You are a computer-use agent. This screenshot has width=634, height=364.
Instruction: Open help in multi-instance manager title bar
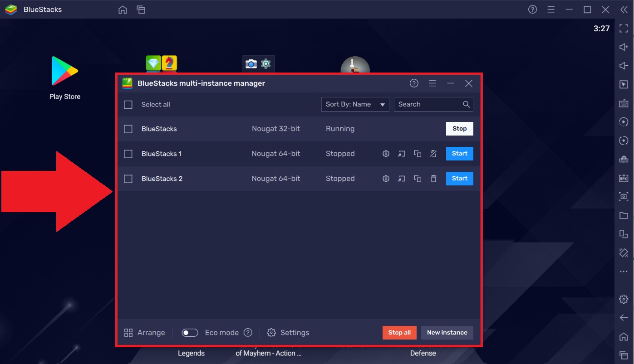coord(414,83)
